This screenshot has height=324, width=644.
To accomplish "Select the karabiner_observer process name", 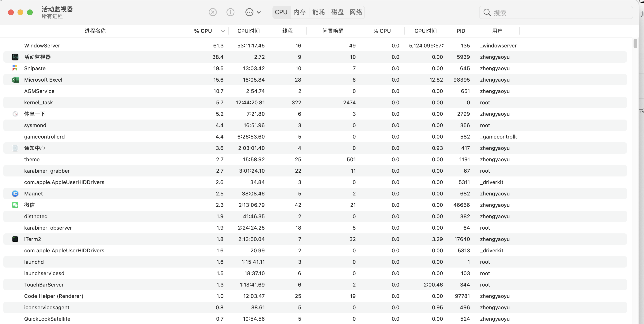I will pos(48,228).
